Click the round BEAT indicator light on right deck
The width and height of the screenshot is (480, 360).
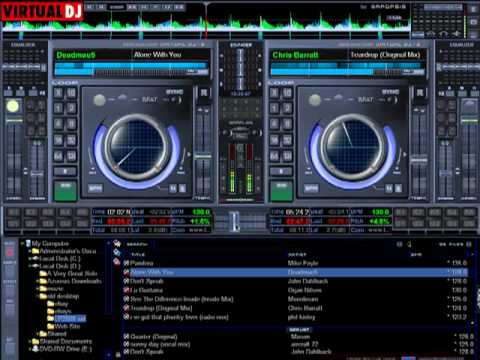(315, 100)
